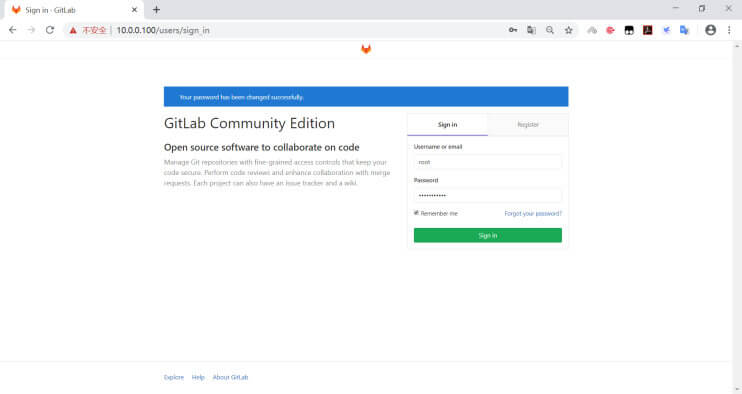Bookmark this page with star icon
This screenshot has width=742, height=394.
click(x=568, y=30)
